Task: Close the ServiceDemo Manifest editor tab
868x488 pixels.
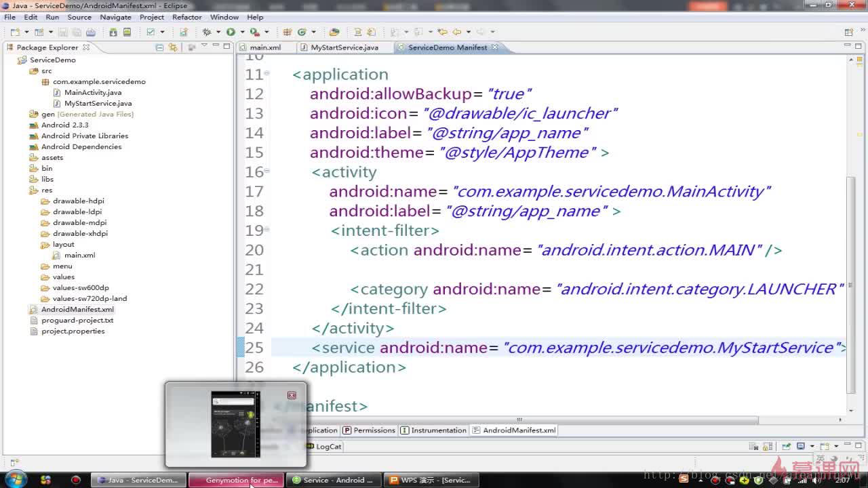Action: pyautogui.click(x=494, y=47)
